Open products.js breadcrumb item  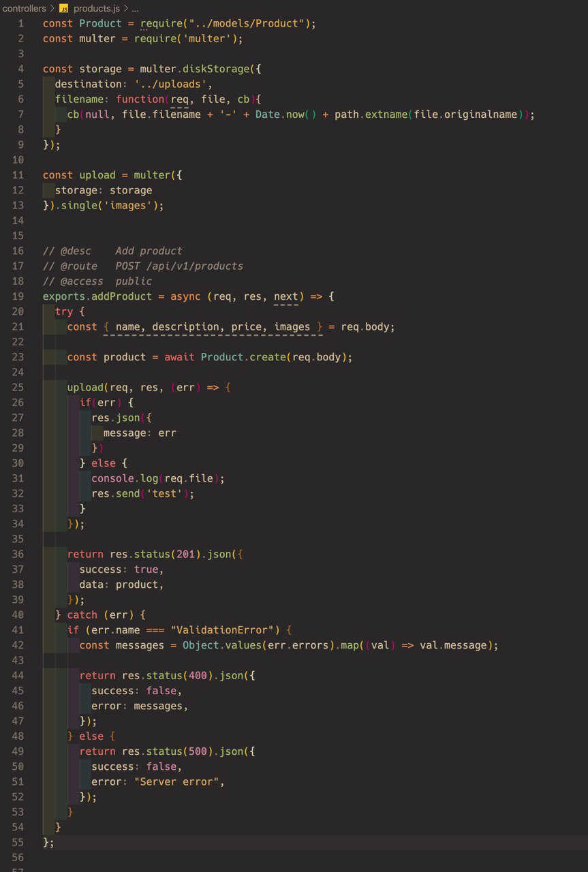96,9
